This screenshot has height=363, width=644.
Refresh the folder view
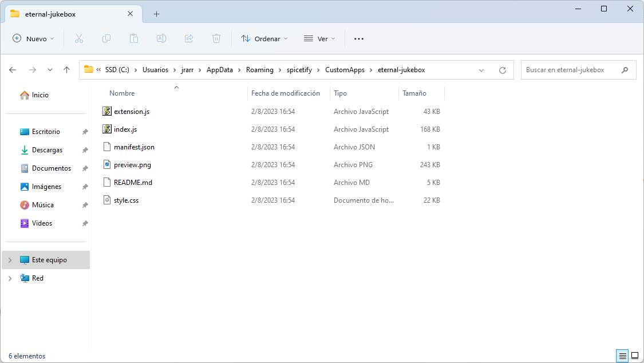[x=503, y=70]
